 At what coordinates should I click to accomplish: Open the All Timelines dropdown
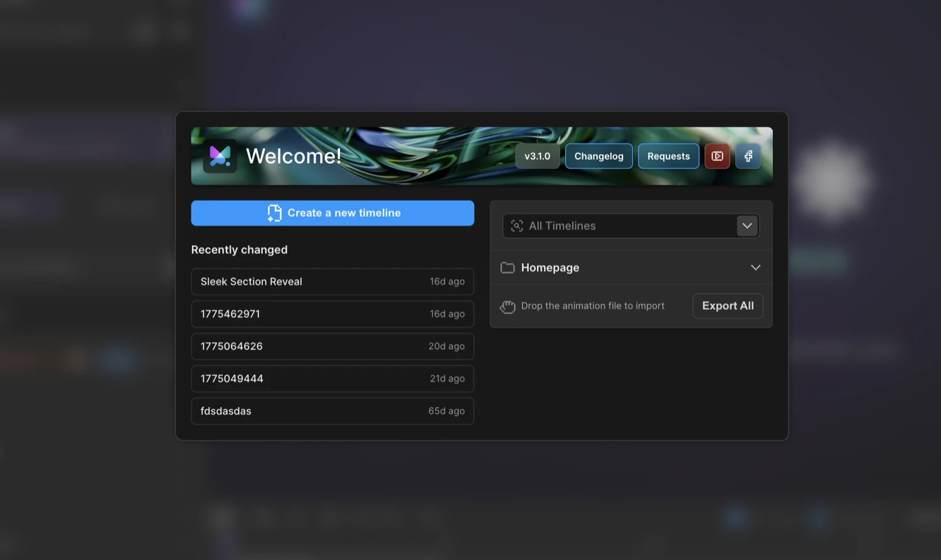coord(747,226)
